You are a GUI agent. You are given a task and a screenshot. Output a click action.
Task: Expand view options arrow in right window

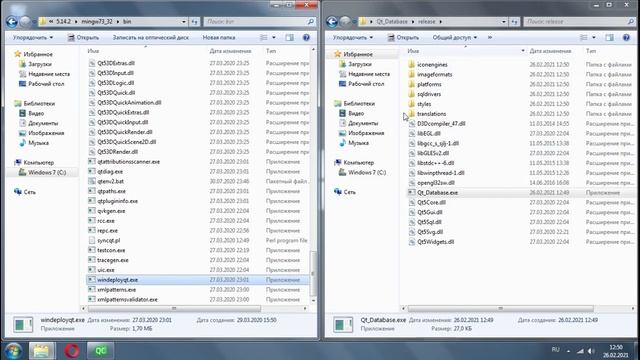point(593,38)
